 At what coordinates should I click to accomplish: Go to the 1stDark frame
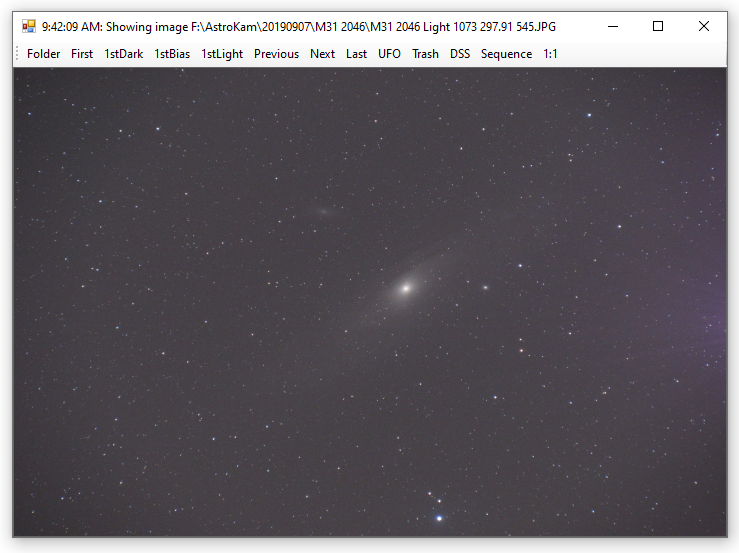point(123,54)
